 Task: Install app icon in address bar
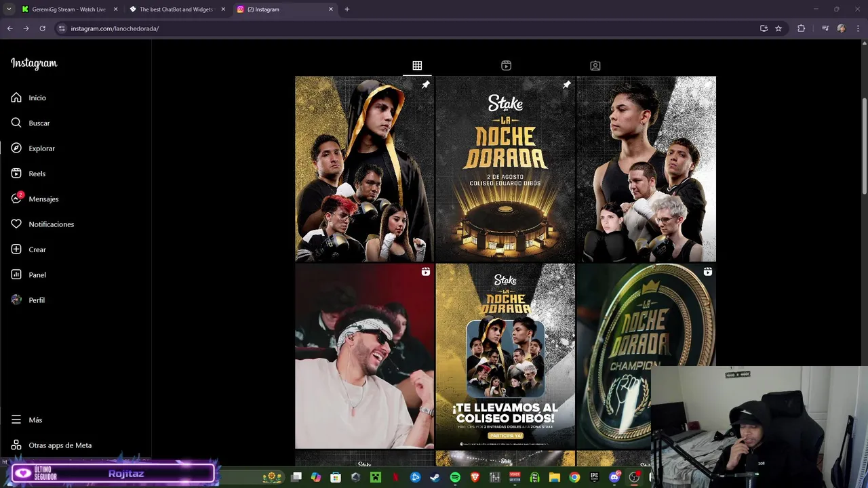(764, 28)
